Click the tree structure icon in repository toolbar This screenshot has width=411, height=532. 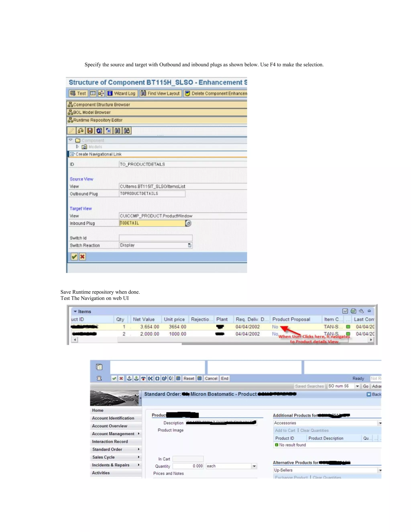click(x=108, y=131)
